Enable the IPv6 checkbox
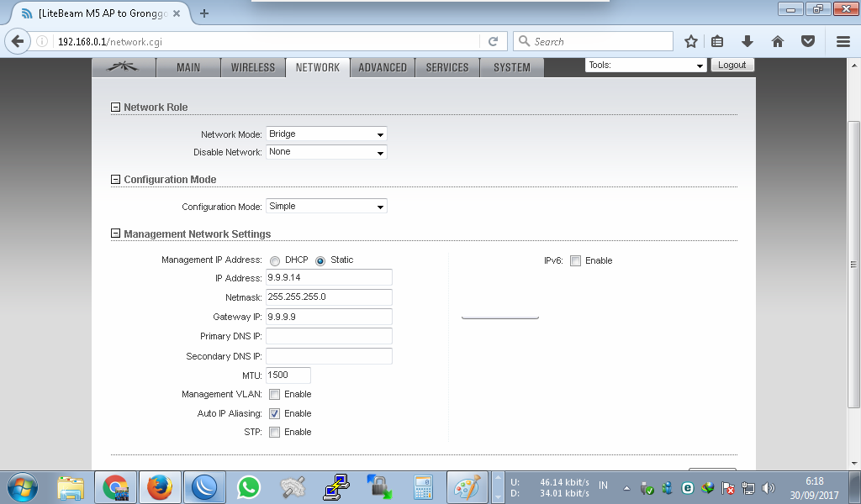Viewport: 861px width, 504px height. click(x=575, y=260)
